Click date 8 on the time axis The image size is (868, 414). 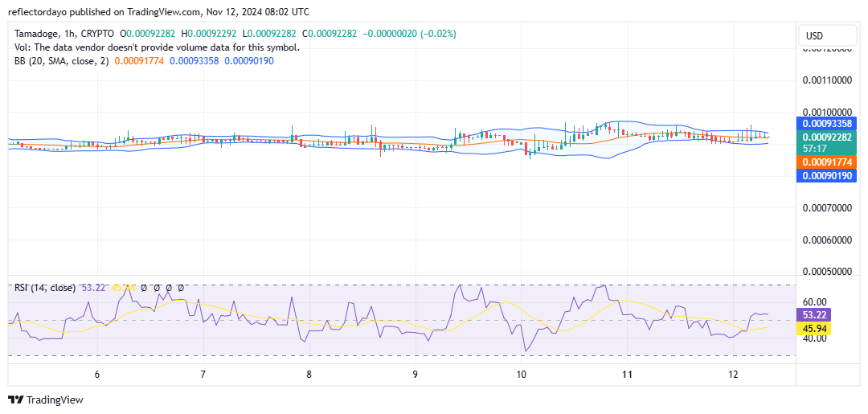click(309, 374)
